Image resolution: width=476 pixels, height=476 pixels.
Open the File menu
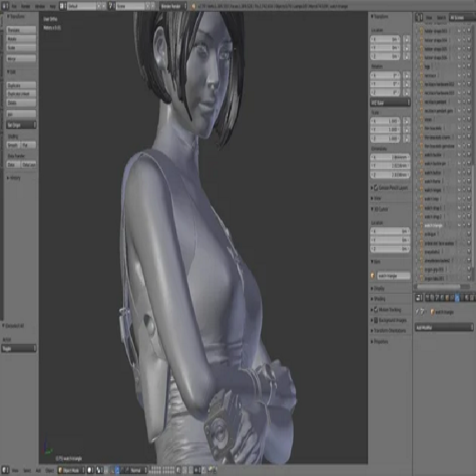point(14,6)
